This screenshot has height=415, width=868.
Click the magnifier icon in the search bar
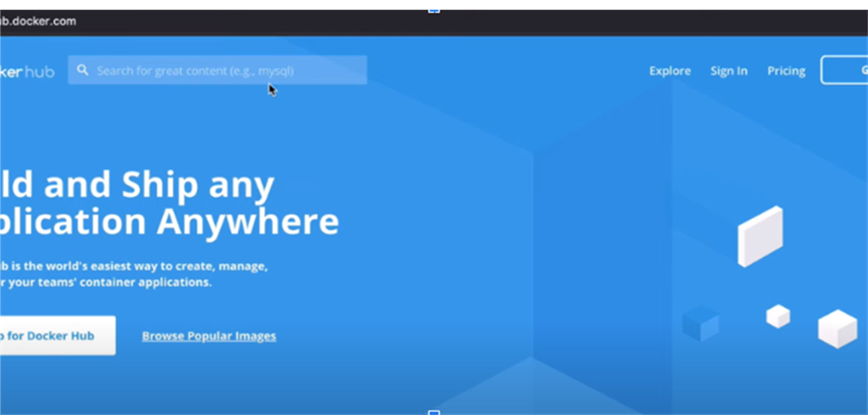point(83,70)
